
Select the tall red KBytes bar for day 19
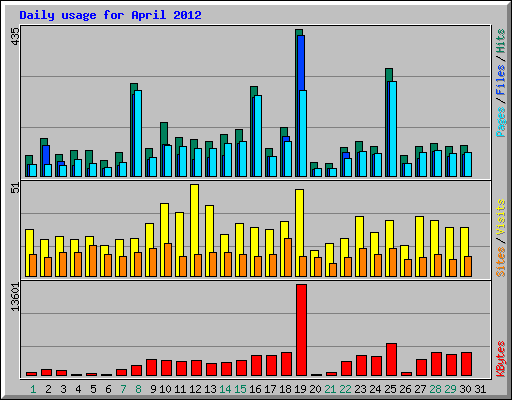coord(301,330)
